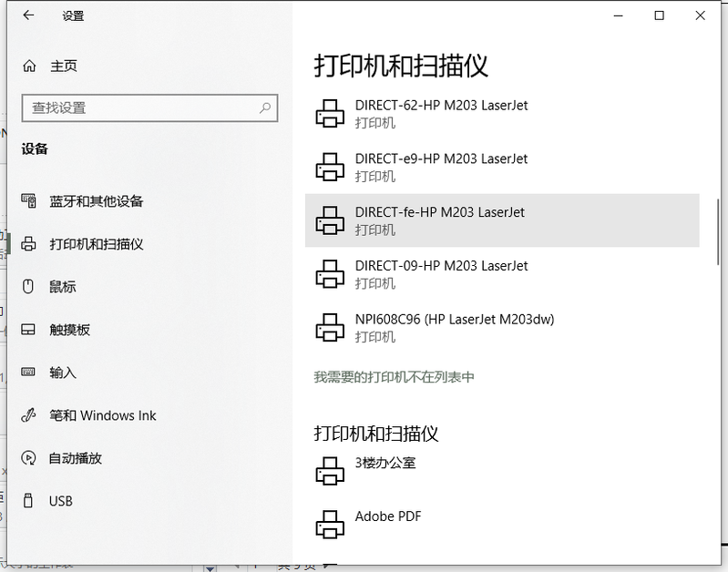Viewport: 728px width, 572px height.
Task: Maximize the 设置 window
Action: pos(659,15)
